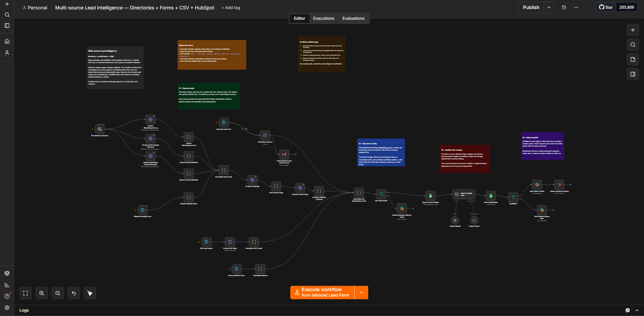644x316 pixels.
Task: Click the Has Valid Email? IF node
Action: tap(381, 194)
